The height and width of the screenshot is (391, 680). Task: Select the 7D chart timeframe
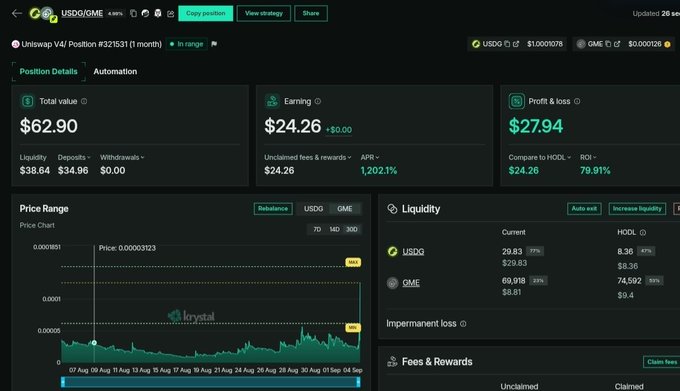317,229
